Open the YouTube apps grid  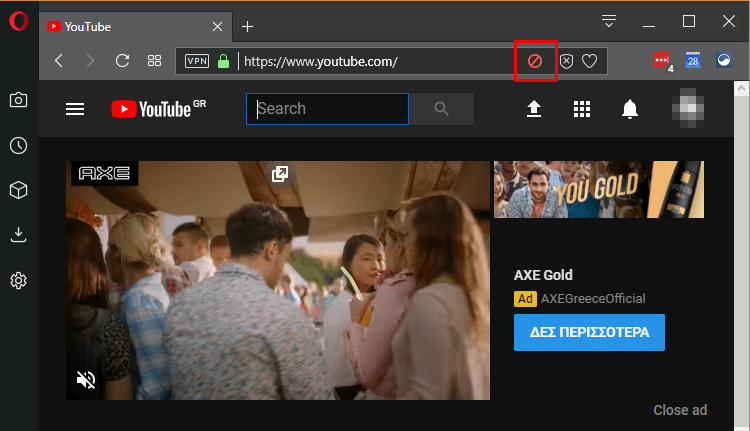(x=582, y=109)
